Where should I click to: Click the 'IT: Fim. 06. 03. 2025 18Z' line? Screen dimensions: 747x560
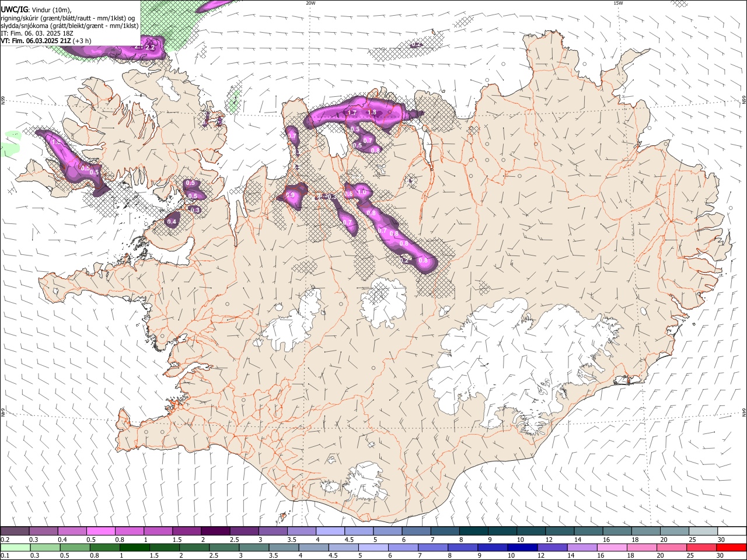[37, 33]
